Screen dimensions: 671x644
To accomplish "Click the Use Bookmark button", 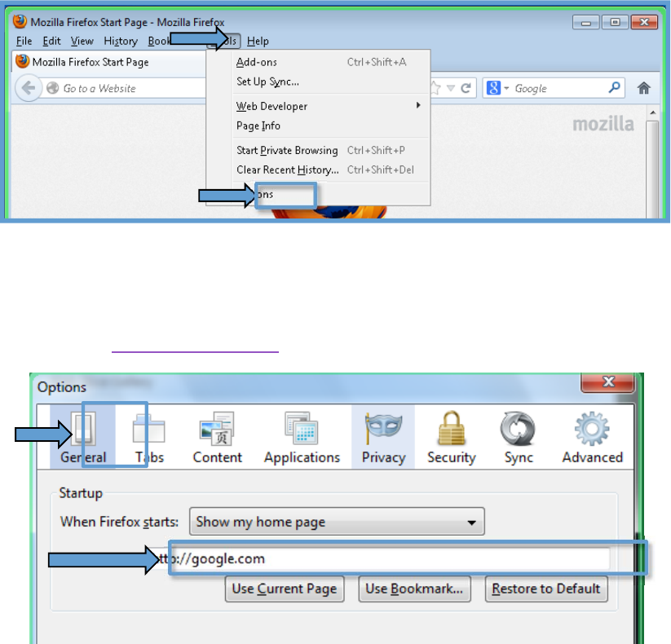I will coord(414,589).
